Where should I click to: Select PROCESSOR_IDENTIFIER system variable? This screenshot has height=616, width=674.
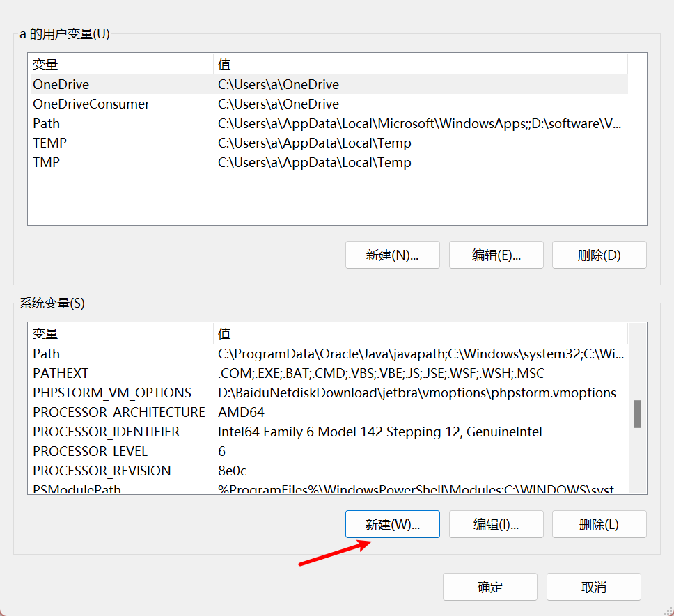tap(330, 432)
